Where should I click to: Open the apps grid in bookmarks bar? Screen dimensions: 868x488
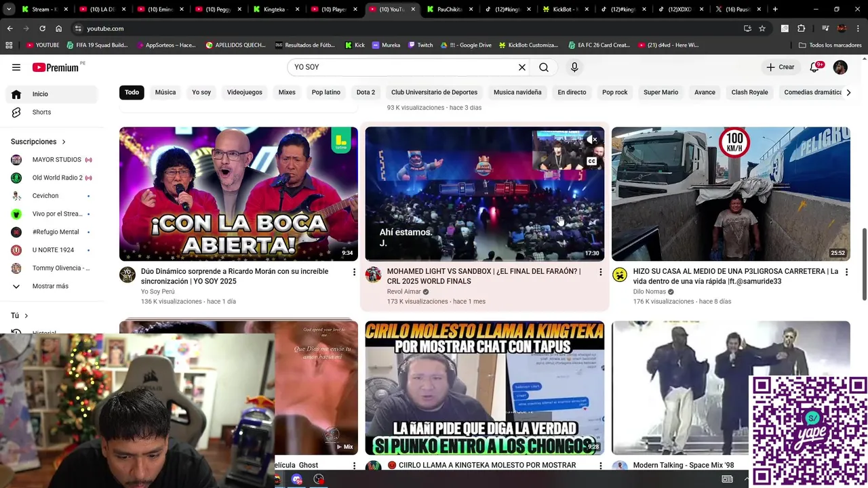tap(9, 45)
